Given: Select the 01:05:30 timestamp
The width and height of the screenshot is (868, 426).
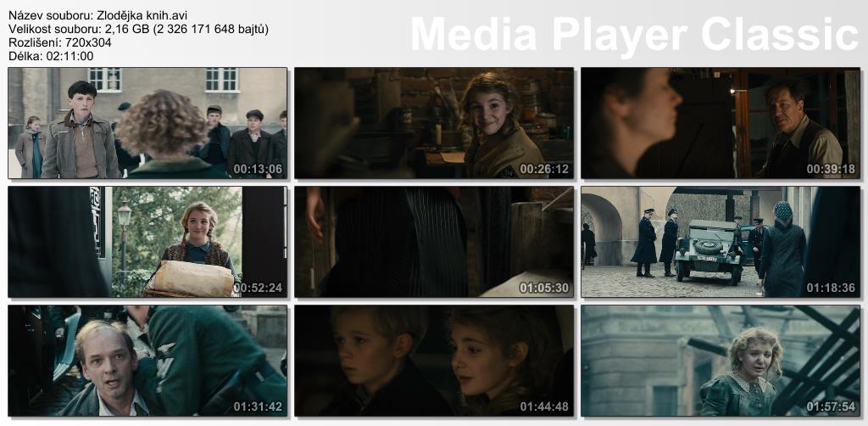Looking at the screenshot, I should pyautogui.click(x=544, y=288).
